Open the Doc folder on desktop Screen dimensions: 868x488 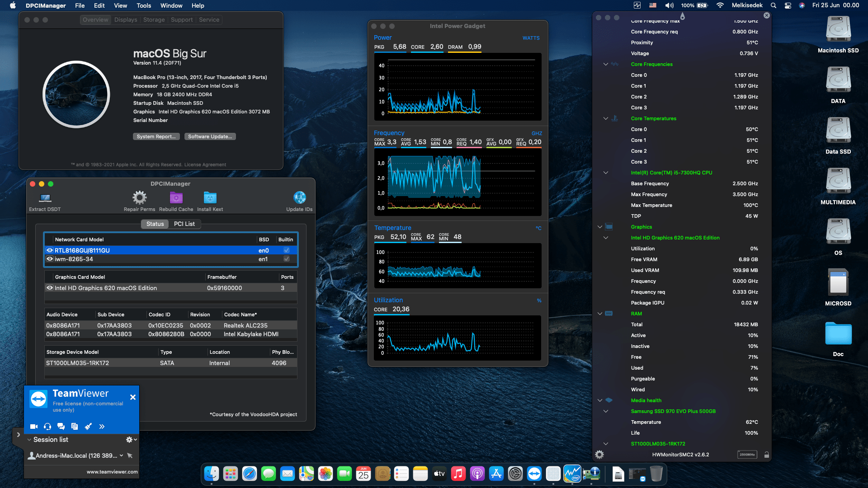[x=838, y=333]
